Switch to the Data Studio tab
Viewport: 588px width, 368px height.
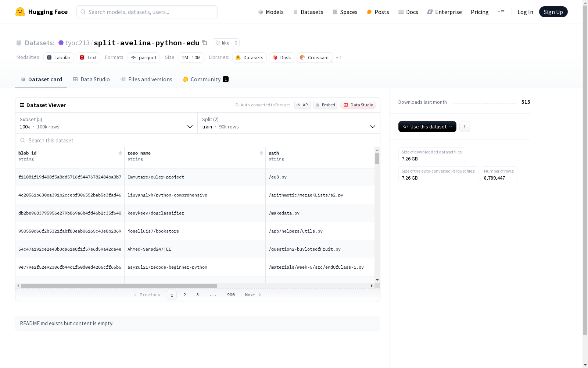point(92,79)
